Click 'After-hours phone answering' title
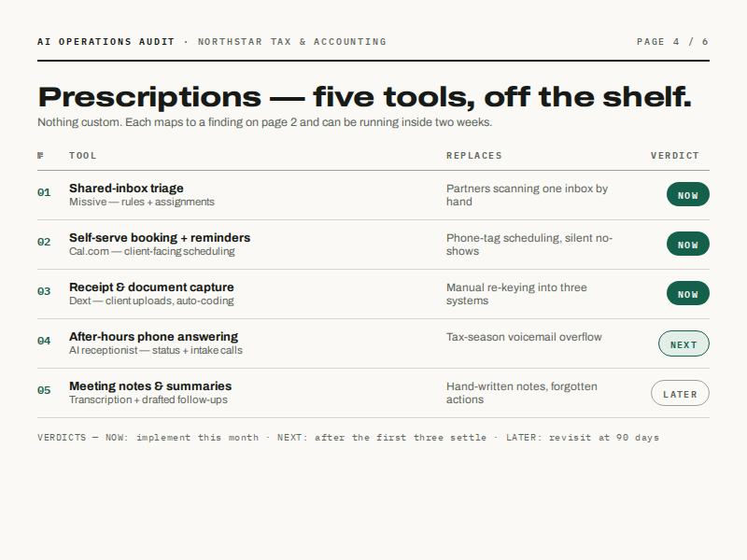 tap(153, 337)
